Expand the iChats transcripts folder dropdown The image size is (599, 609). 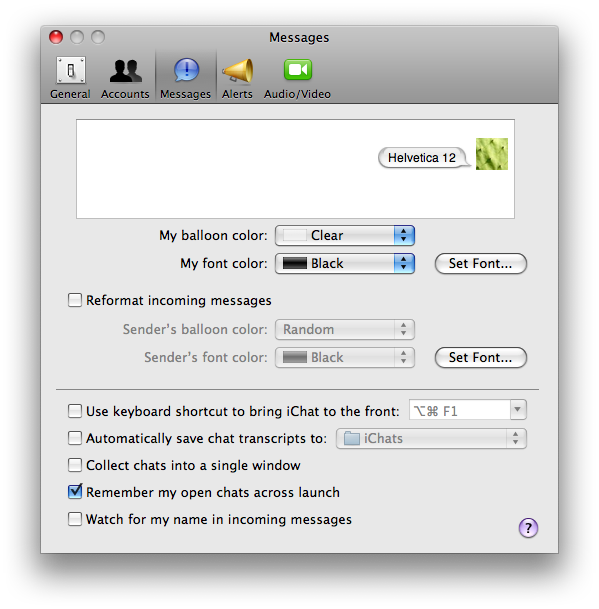click(431, 438)
